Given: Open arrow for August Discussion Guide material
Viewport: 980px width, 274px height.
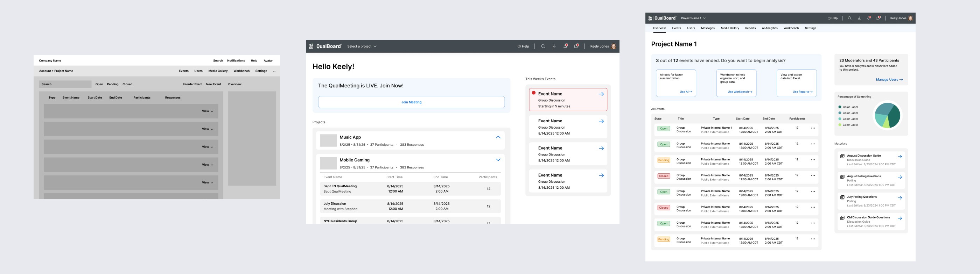Looking at the screenshot, I should [x=900, y=157].
